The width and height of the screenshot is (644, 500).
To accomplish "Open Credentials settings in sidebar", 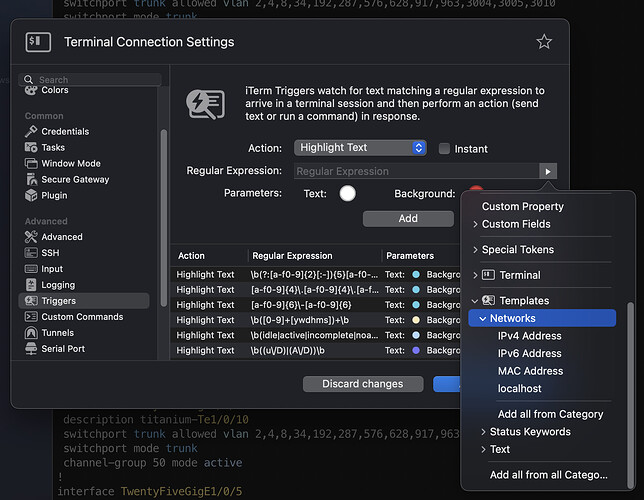I will point(65,131).
